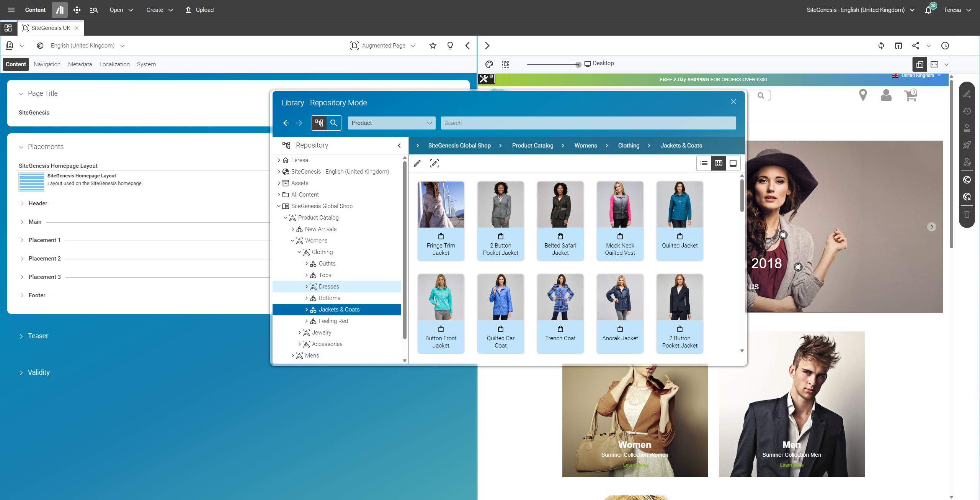980x500 pixels.
Task: Click the Upload button
Action: click(x=199, y=10)
